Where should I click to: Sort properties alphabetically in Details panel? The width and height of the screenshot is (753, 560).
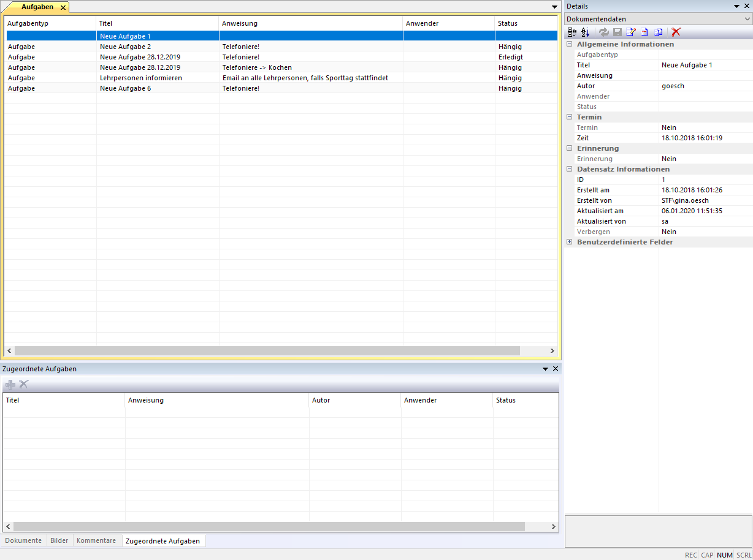click(x=585, y=32)
